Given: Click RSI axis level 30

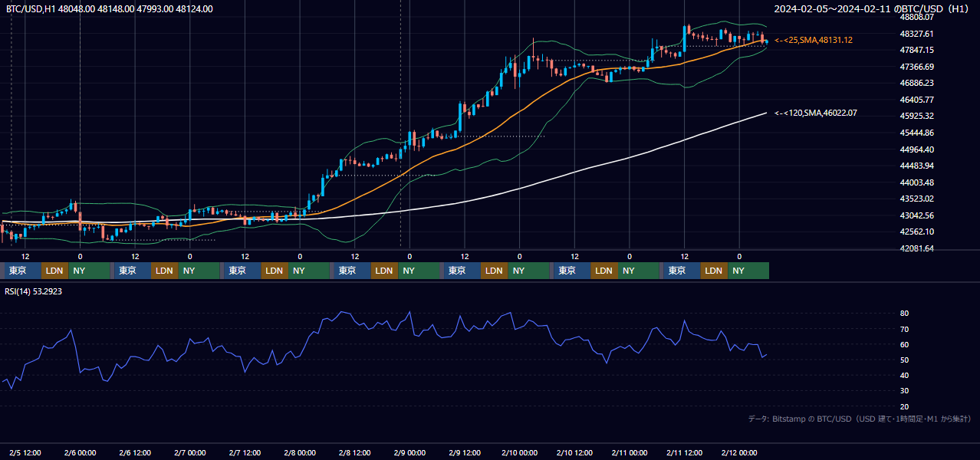Looking at the screenshot, I should pos(905,391).
